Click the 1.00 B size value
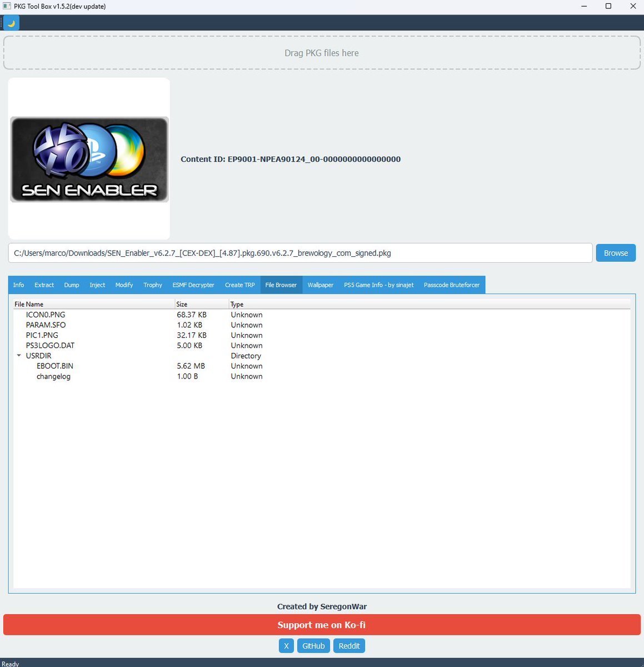644x667 pixels. point(187,376)
